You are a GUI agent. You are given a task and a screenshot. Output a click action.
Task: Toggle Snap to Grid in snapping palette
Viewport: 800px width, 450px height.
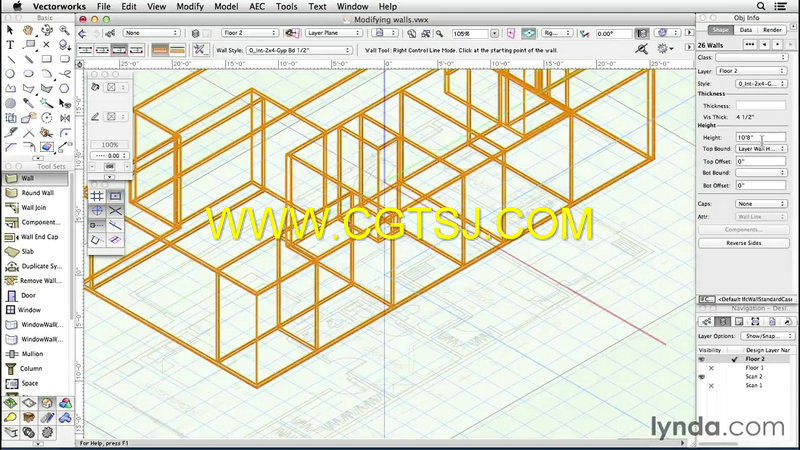pos(97,196)
